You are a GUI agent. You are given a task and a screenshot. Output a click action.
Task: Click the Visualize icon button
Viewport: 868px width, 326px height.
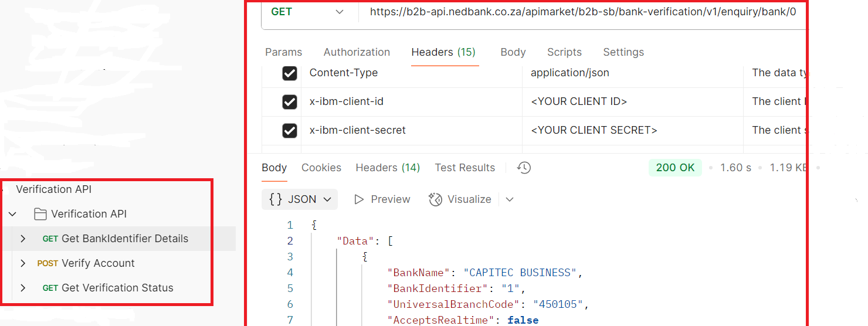coord(435,199)
